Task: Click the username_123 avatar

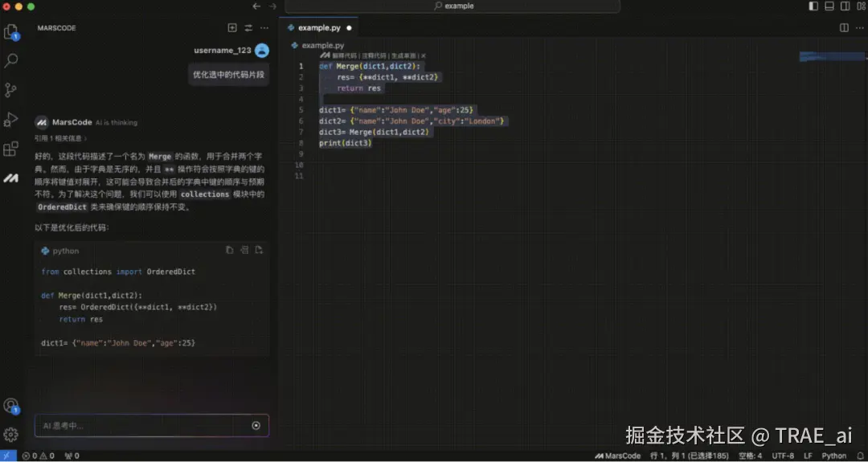Action: pos(262,51)
